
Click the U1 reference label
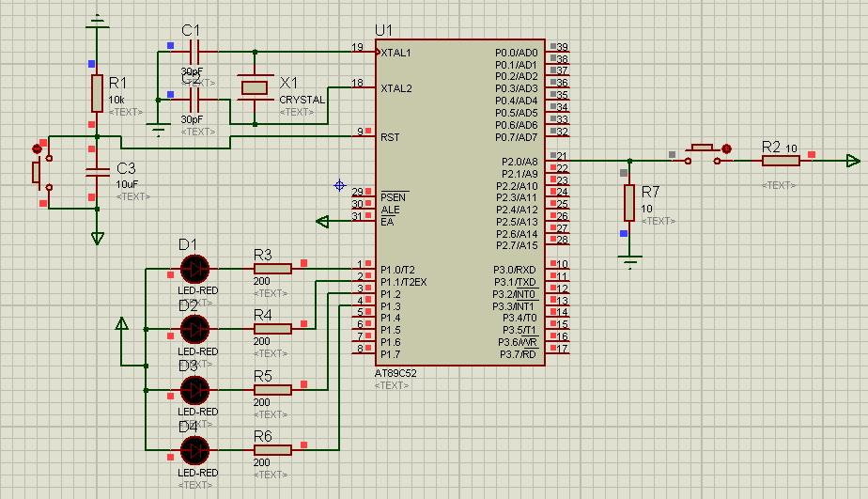click(383, 30)
